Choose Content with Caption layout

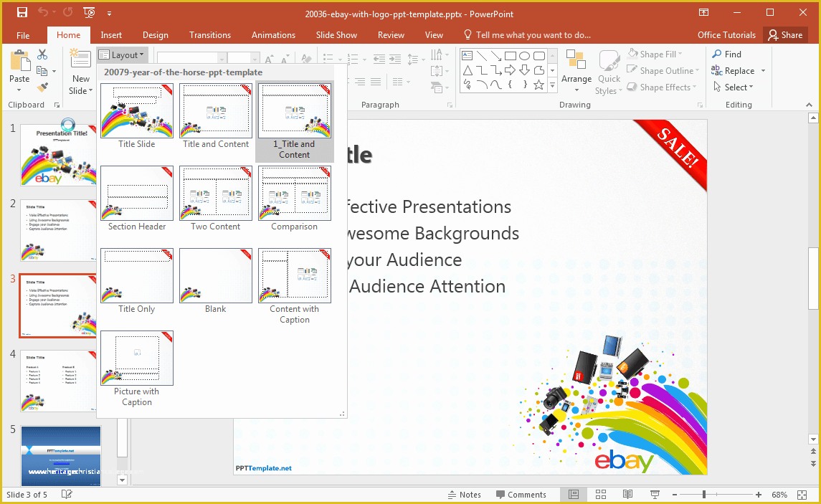pyautogui.click(x=294, y=286)
